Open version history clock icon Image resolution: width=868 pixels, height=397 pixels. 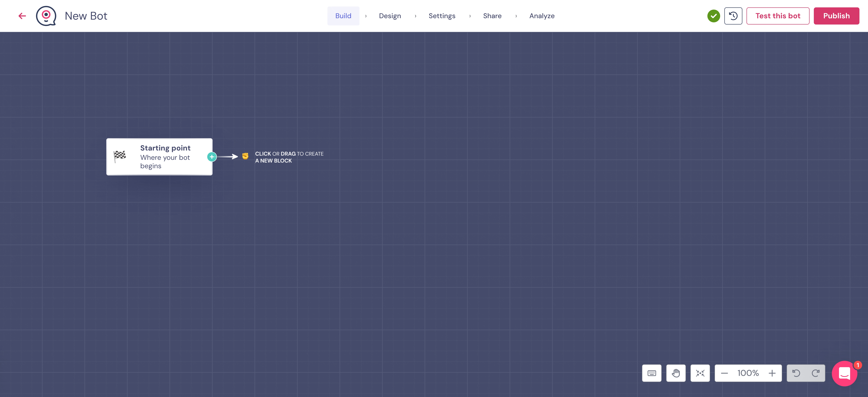733,16
